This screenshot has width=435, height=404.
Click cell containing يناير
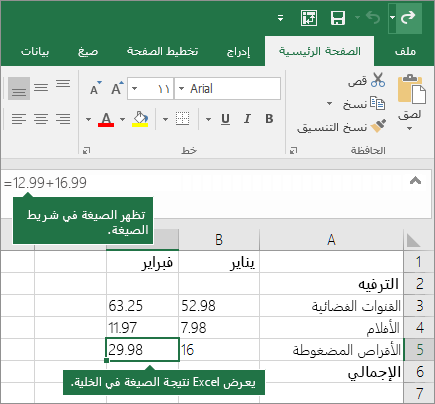(x=219, y=262)
